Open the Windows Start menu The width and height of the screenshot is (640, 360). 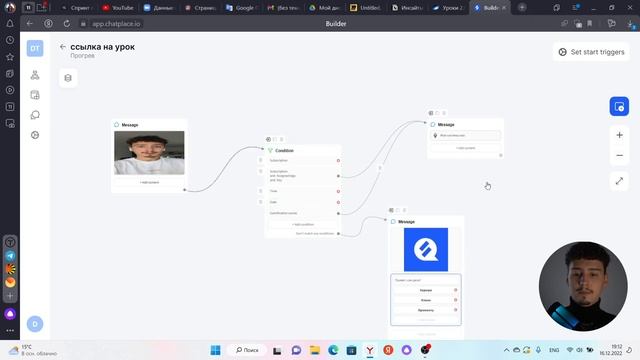(216, 350)
